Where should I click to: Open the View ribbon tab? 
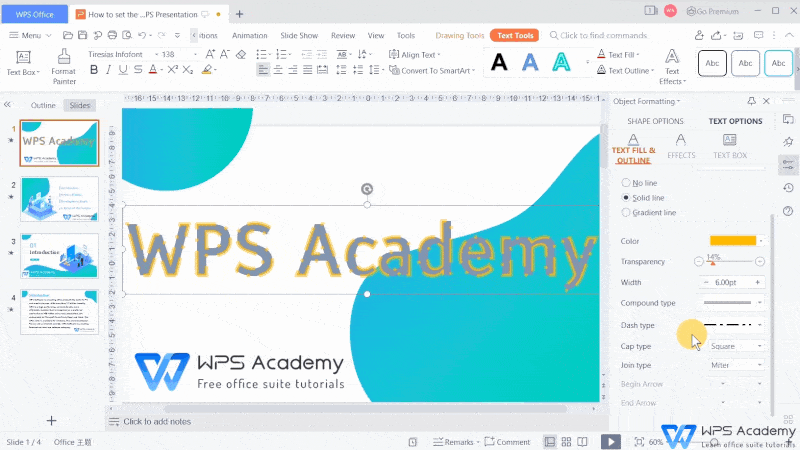pos(376,35)
